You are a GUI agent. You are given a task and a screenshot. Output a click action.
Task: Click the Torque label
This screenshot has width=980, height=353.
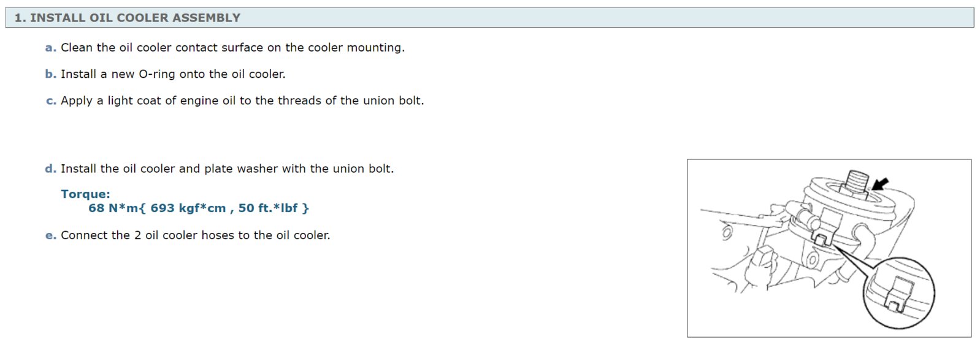(86, 194)
